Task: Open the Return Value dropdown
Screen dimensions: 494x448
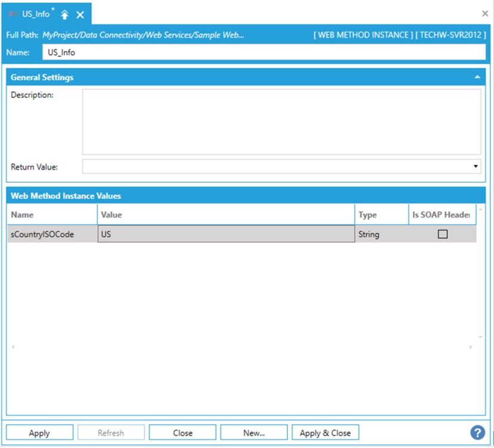Action: 476,167
